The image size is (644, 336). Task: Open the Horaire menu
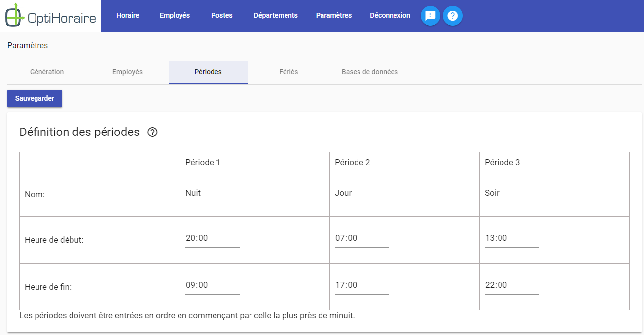(x=128, y=15)
